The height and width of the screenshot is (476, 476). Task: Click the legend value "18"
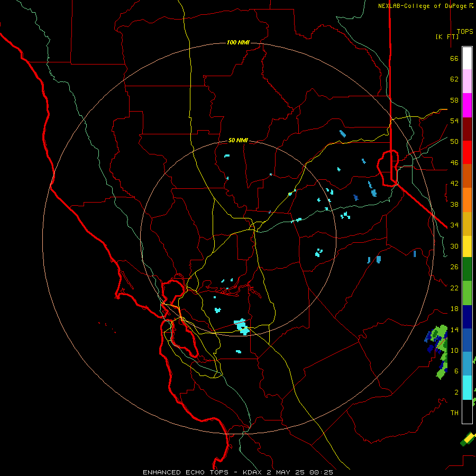pyautogui.click(x=454, y=309)
